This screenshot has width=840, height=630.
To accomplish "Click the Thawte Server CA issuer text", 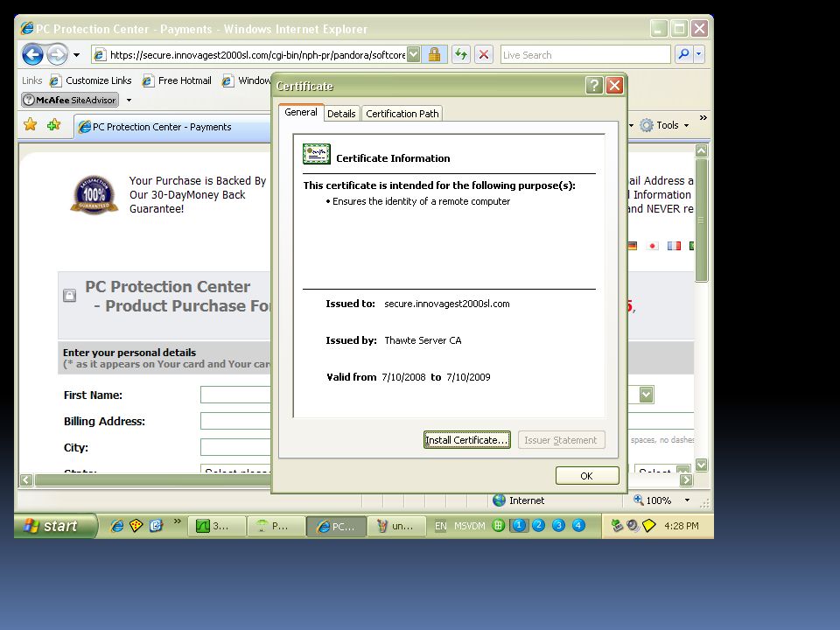I will click(423, 340).
